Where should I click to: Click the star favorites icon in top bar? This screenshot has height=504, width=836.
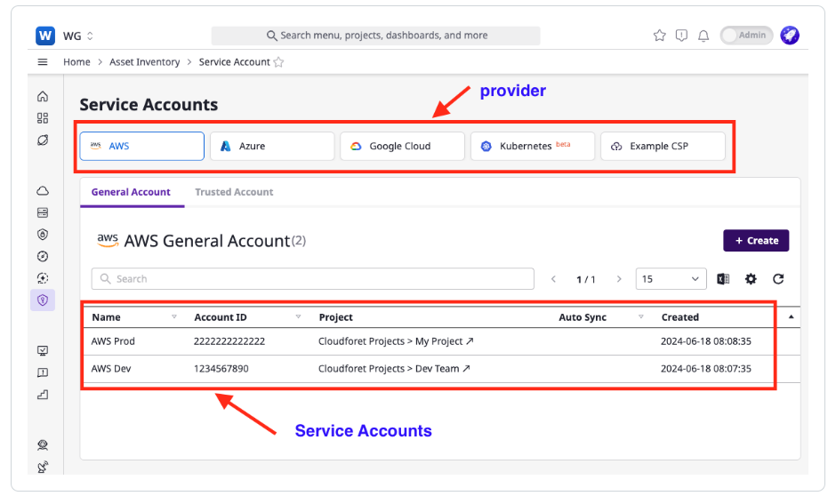click(x=659, y=36)
